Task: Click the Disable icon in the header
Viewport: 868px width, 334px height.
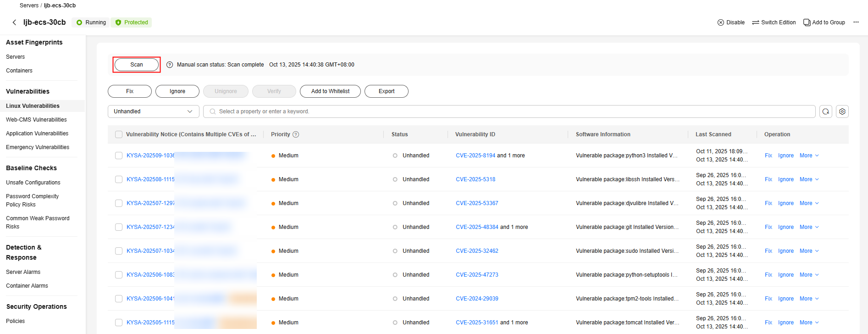Action: [x=721, y=22]
